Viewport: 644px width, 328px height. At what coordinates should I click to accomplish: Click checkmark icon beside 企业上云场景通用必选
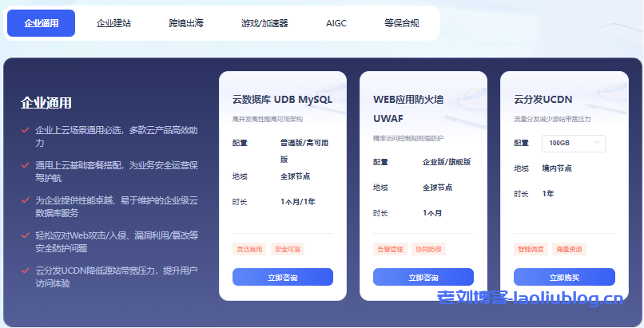point(26,129)
